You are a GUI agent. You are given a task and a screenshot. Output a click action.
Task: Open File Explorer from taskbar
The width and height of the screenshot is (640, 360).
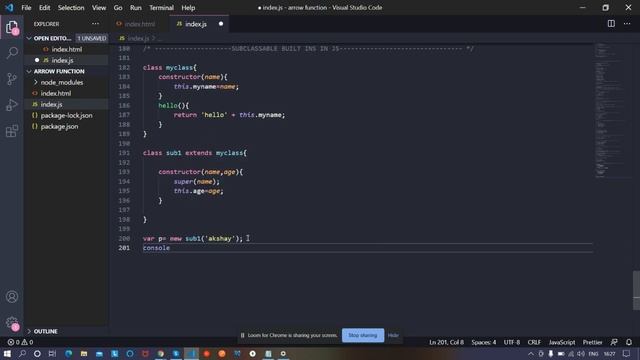coord(84,353)
